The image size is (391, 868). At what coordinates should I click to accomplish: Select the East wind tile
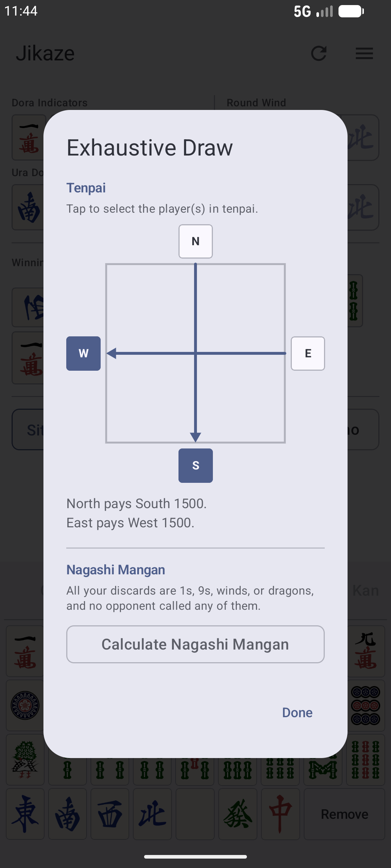tap(25, 814)
